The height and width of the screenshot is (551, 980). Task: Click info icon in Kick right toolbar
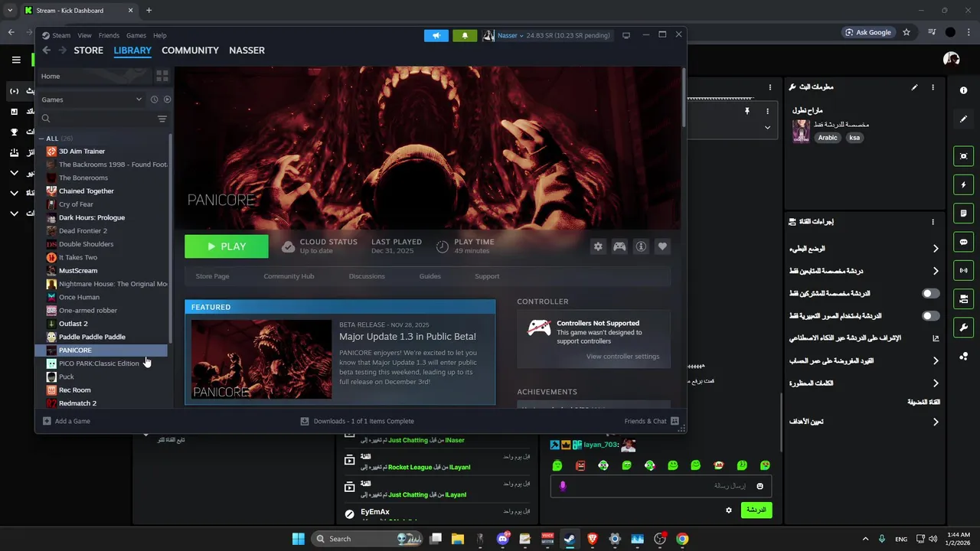[963, 90]
